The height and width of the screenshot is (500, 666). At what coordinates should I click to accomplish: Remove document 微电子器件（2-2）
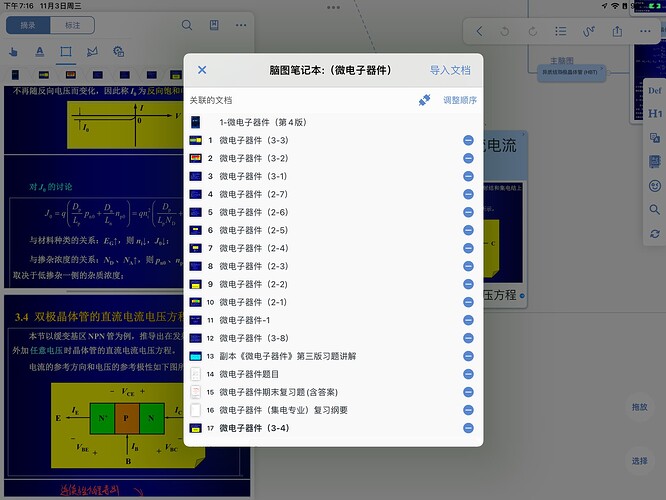pos(468,284)
